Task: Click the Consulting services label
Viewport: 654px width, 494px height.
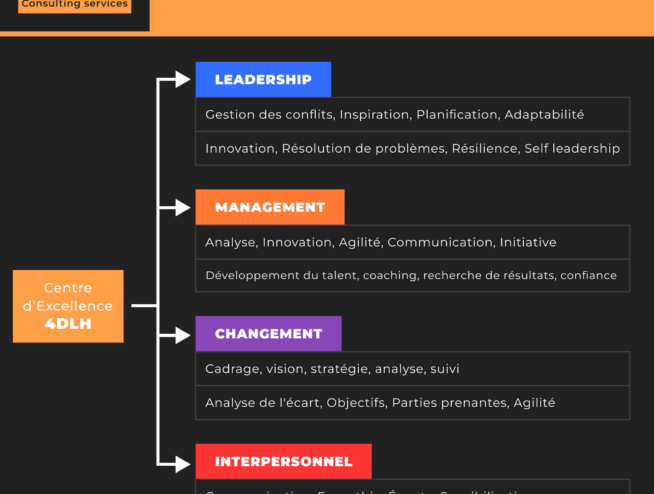Action: [75, 5]
